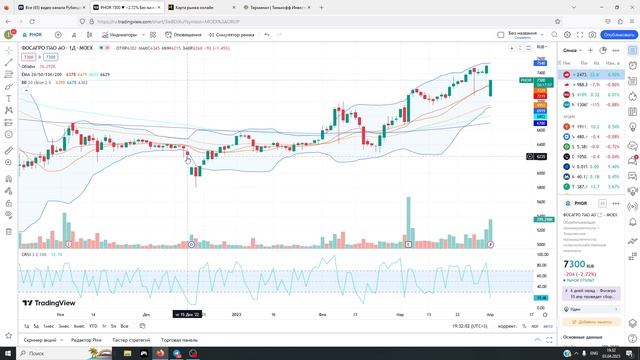
Task: Toggle magnet mode for drawings
Action: pos(9,179)
